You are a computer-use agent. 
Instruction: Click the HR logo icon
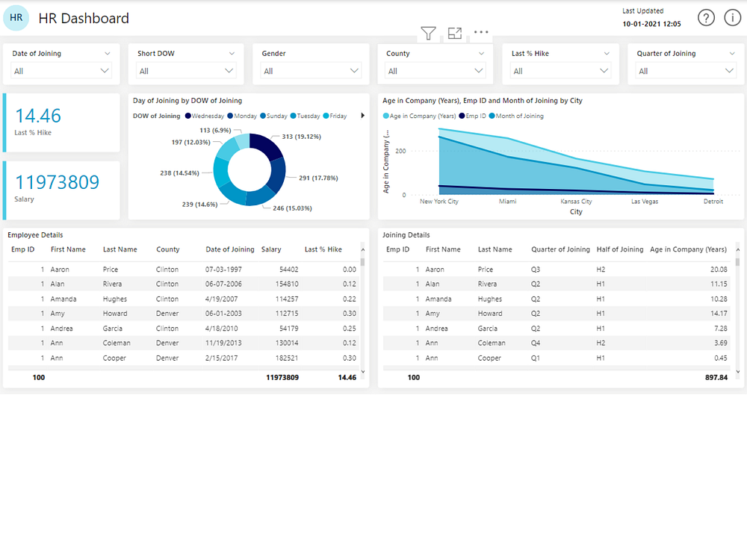(16, 17)
